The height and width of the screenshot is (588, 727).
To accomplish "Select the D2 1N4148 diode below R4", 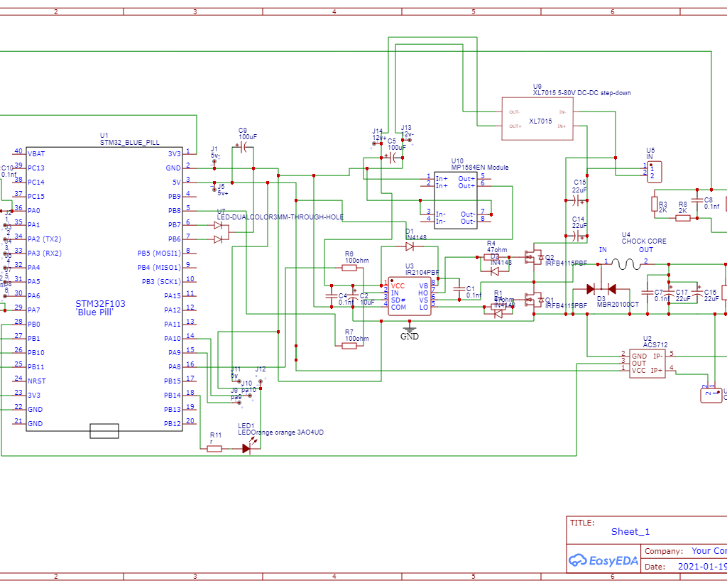I will (x=495, y=271).
